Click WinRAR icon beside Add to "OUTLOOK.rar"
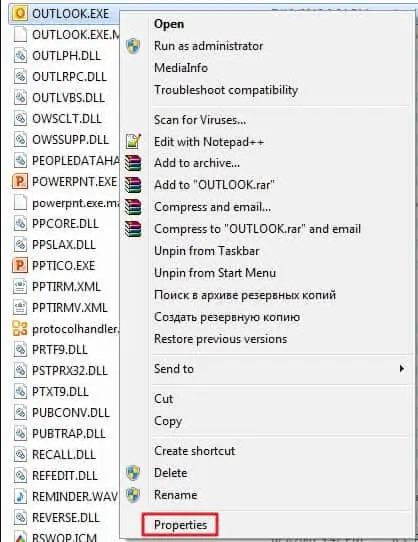 click(x=133, y=185)
